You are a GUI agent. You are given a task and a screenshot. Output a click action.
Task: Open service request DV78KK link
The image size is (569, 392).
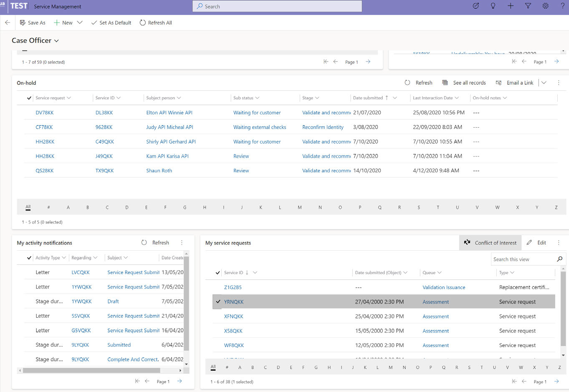(45, 113)
